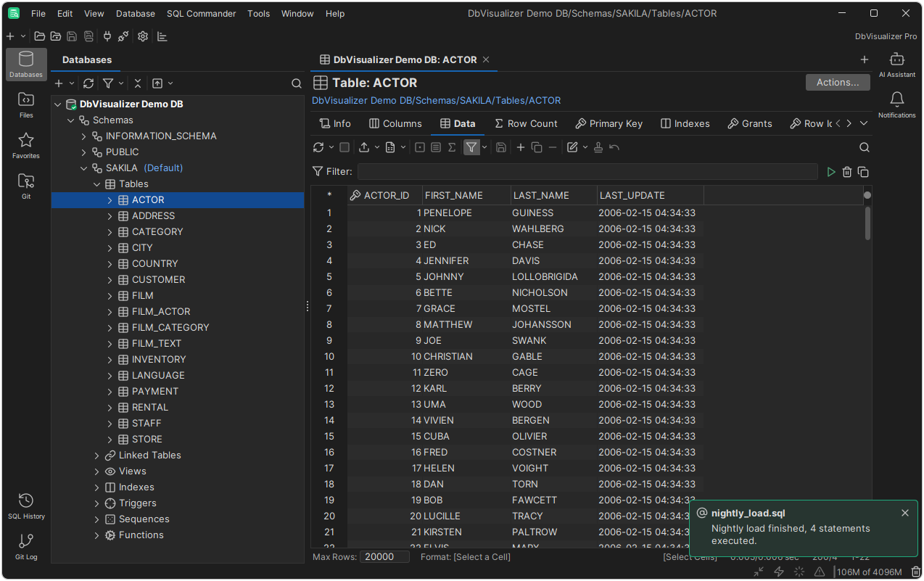Click the Actions... button
Image resolution: width=924 pixels, height=581 pixels.
pyautogui.click(x=838, y=82)
